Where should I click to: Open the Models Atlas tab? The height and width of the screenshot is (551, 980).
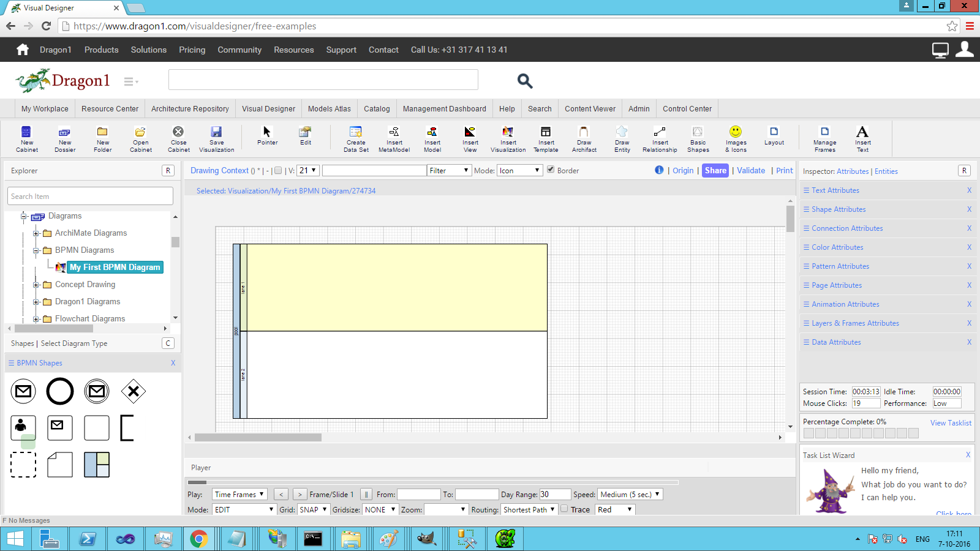click(x=329, y=109)
